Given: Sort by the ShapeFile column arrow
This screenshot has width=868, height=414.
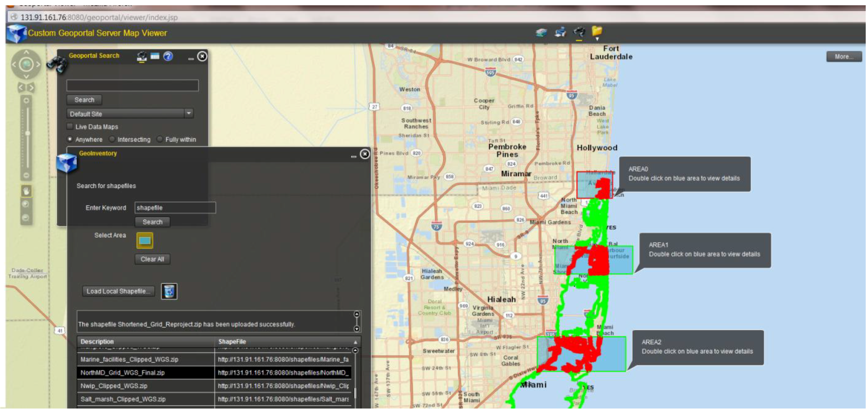Looking at the screenshot, I should click(x=355, y=342).
